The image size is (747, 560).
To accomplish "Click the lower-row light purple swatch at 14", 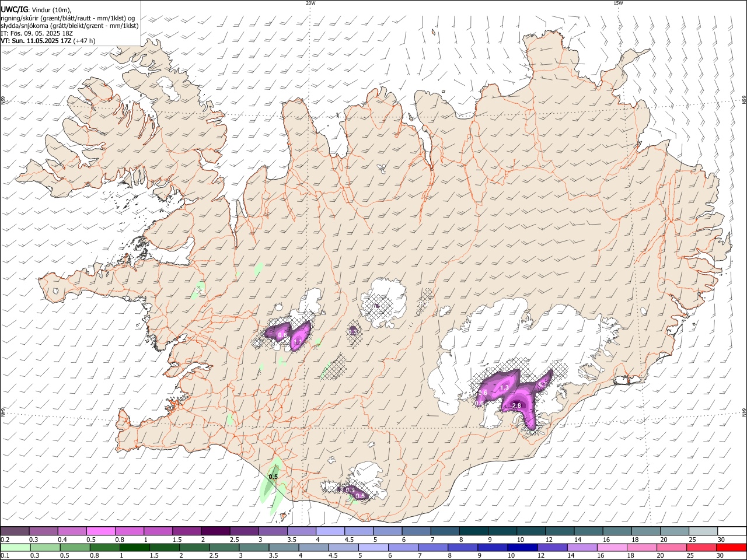I will 582,547.
